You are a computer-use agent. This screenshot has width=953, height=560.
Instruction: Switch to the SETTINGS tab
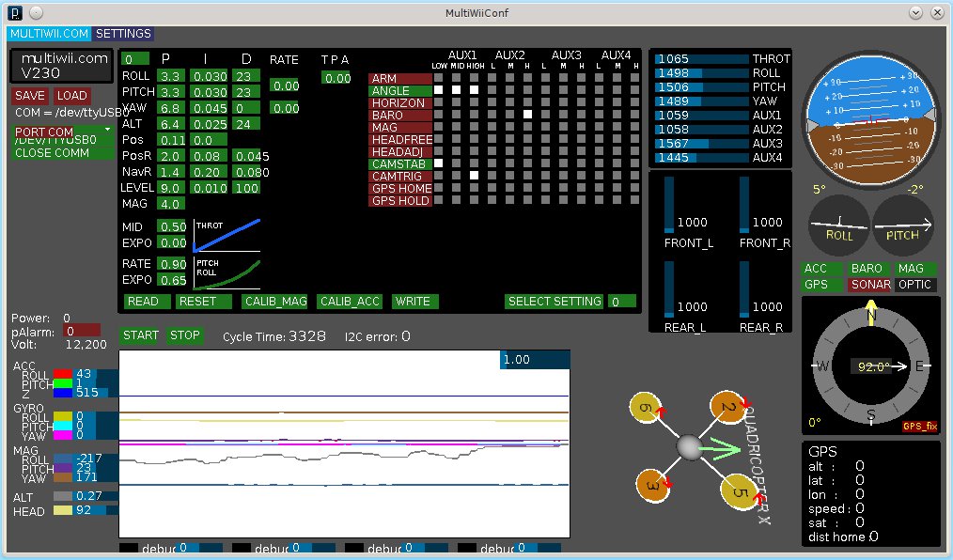tap(124, 33)
